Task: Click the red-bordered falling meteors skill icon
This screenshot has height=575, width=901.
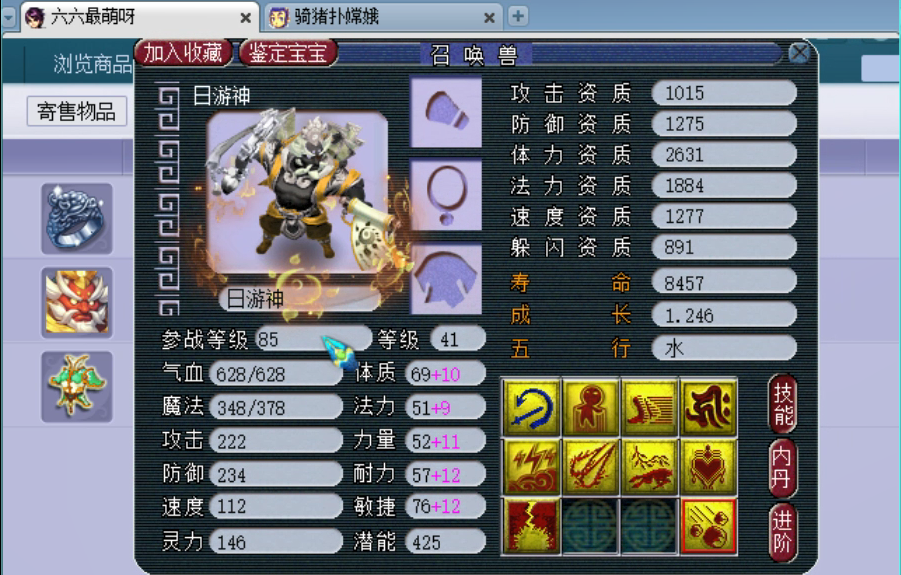Action: click(708, 526)
